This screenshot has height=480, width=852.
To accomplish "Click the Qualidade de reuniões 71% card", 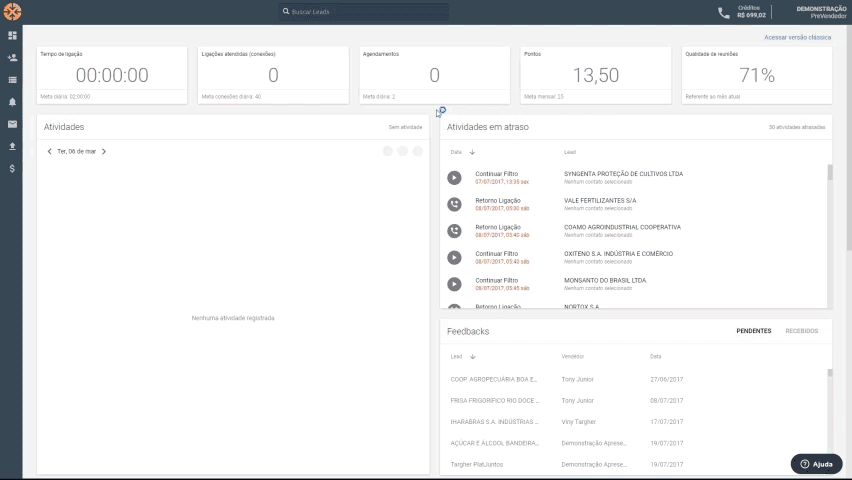I will click(757, 75).
